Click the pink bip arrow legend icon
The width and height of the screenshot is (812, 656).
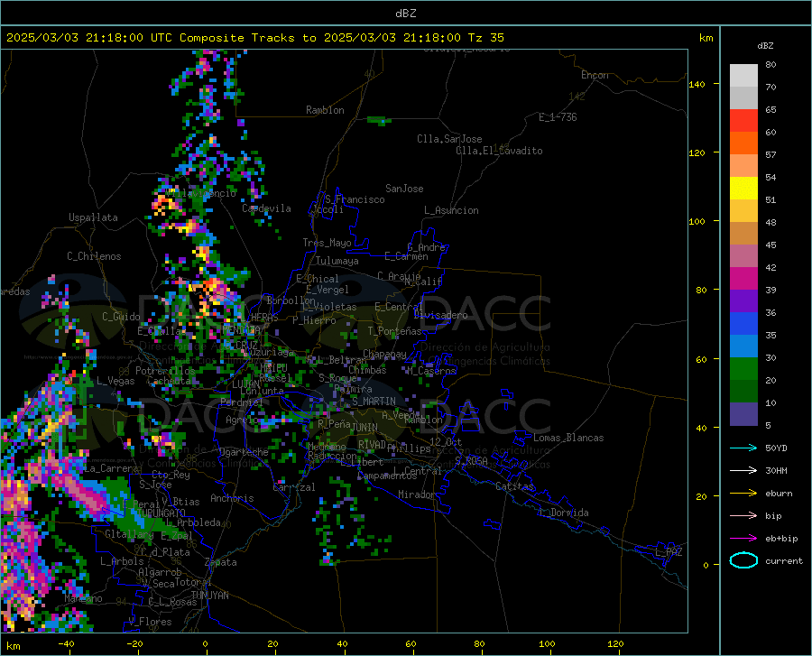743,516
